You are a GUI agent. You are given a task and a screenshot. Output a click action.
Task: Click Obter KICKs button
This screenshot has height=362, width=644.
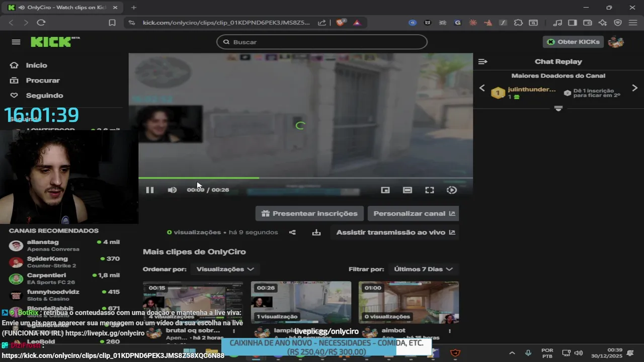(x=573, y=42)
